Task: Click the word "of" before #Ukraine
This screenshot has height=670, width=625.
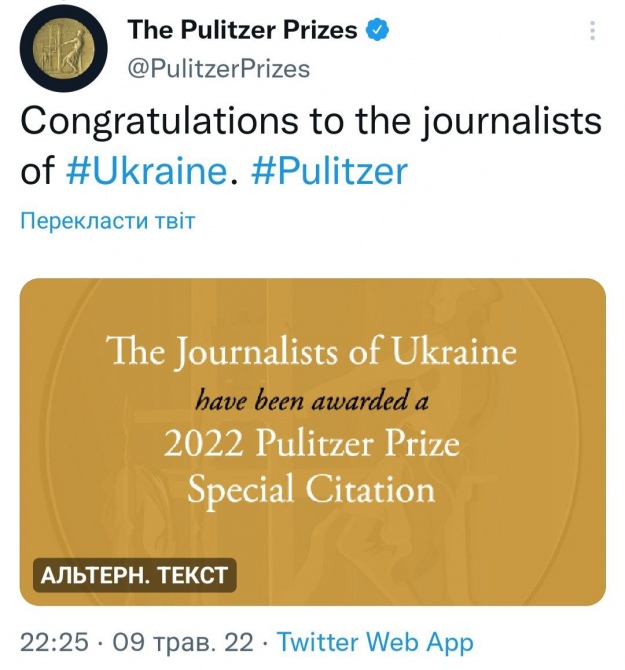Action: click(x=36, y=171)
